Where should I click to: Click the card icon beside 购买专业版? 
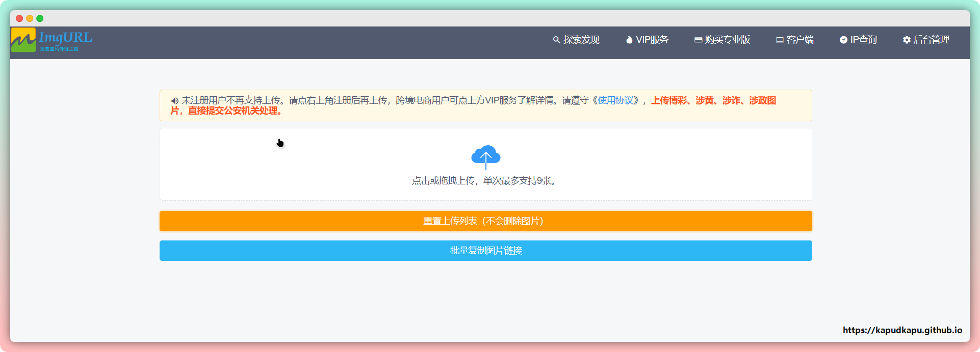[698, 40]
